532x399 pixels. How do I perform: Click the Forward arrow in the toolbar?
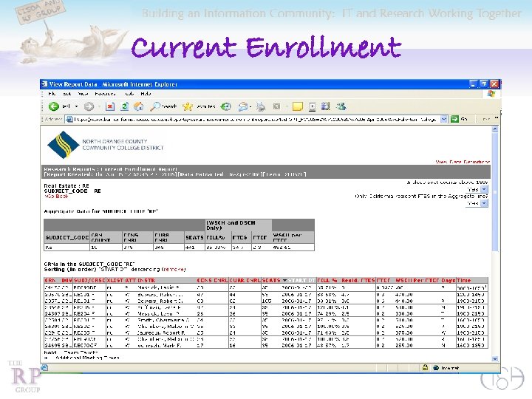click(89, 106)
